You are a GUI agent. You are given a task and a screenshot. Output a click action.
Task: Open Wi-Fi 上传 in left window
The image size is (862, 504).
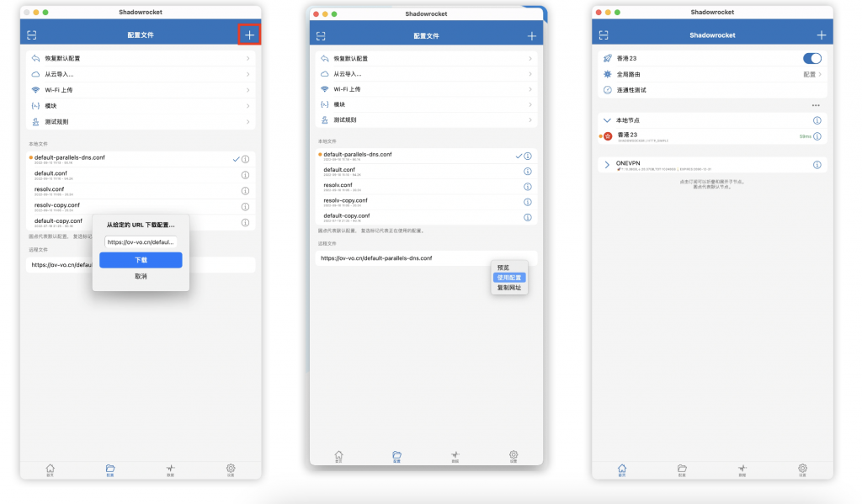click(141, 90)
